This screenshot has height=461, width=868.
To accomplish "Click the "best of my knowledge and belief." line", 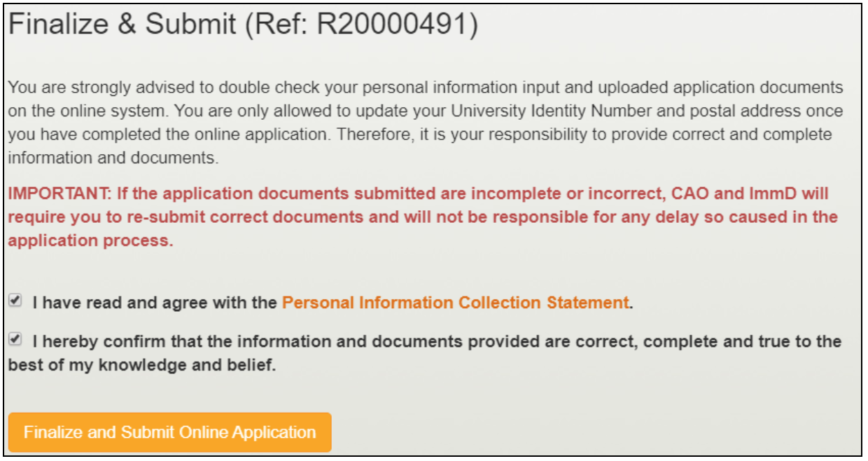I will [142, 366].
